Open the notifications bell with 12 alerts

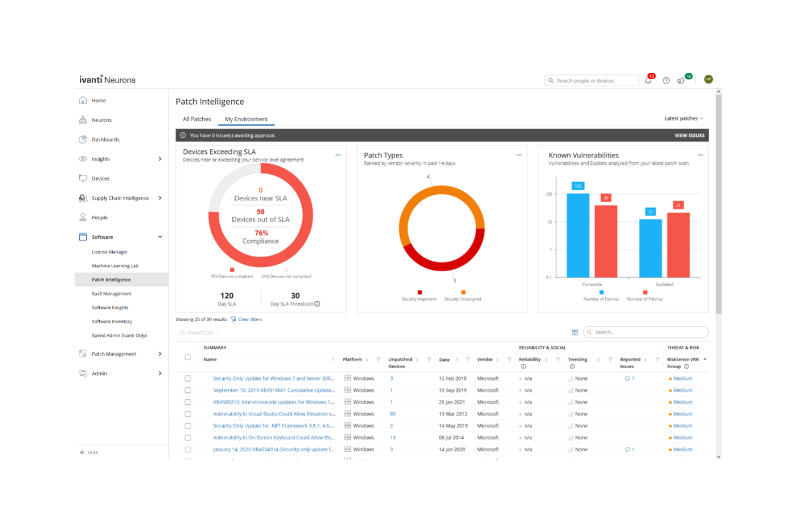[x=649, y=80]
